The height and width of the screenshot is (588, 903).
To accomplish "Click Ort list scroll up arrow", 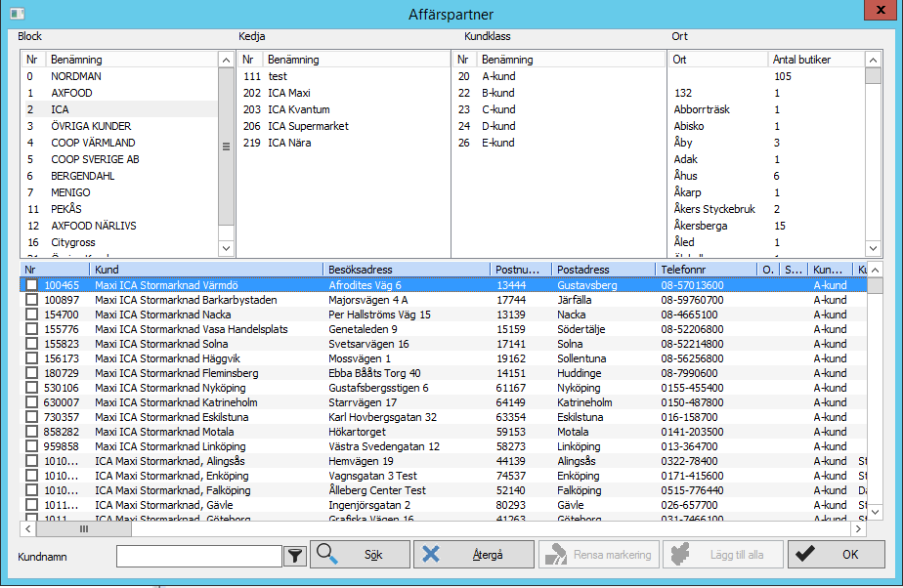I will tap(873, 60).
